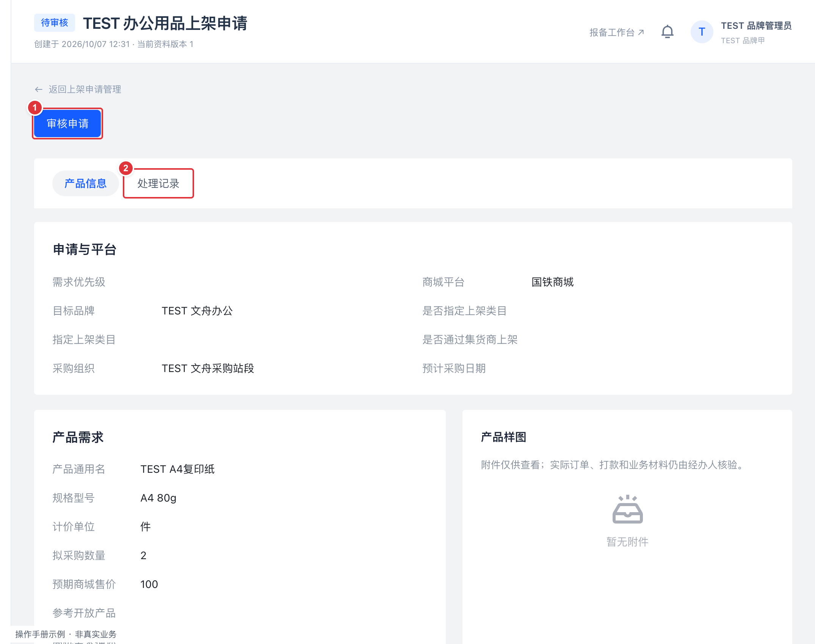Click the 申请与平台 section heading

pyautogui.click(x=85, y=249)
